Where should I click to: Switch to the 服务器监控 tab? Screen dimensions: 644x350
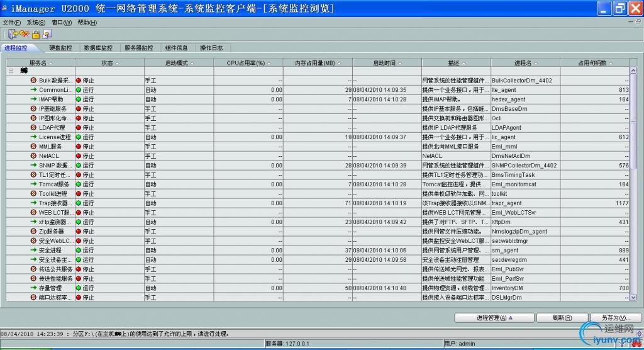pos(139,48)
